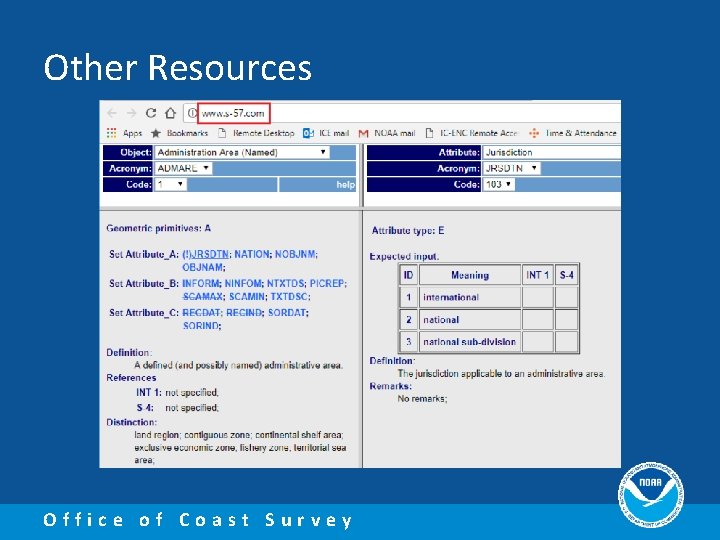This screenshot has height=540, width=720.
Task: Follow the (!)JRSDTN attribute link
Action: 205,254
